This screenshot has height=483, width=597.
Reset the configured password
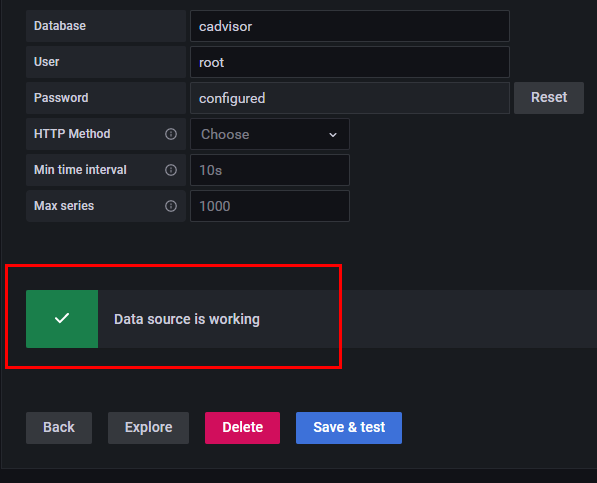(x=549, y=98)
